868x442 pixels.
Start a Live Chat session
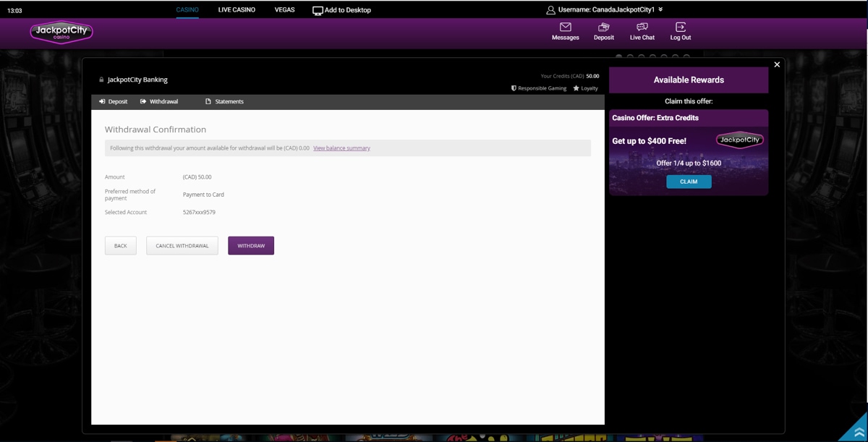[642, 31]
